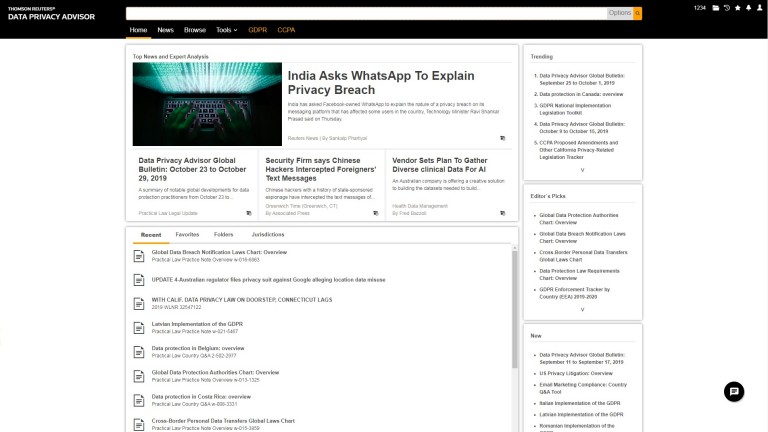Open India Asks WhatsApp To Explain headline
768x432 pixels.
tap(381, 83)
